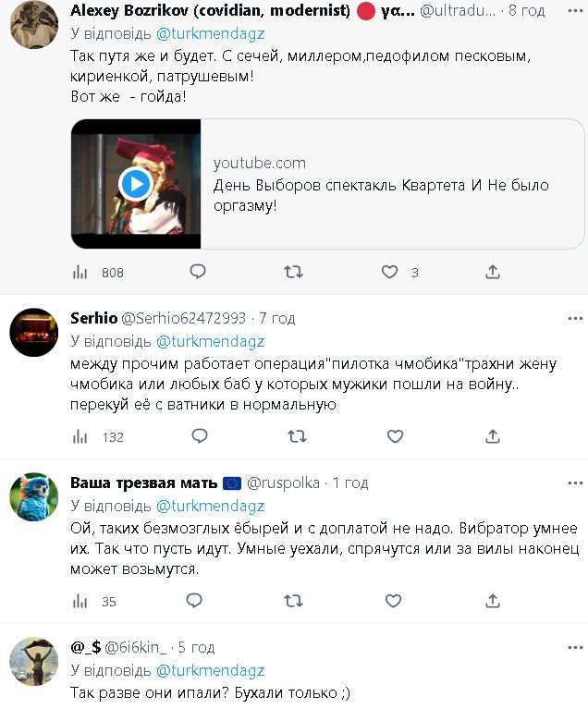This screenshot has width=588, height=709.
Task: Like Serhio's tweet
Action: pyautogui.click(x=395, y=436)
